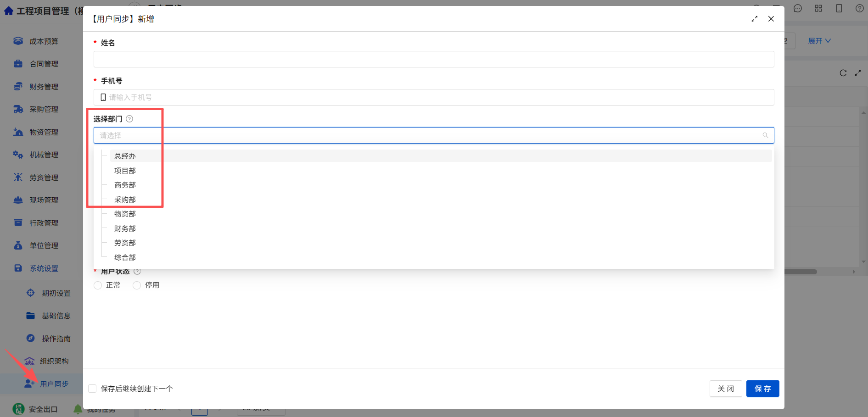Select the 停用 user status radio
Image resolution: width=868 pixels, height=417 pixels.
[x=137, y=285]
